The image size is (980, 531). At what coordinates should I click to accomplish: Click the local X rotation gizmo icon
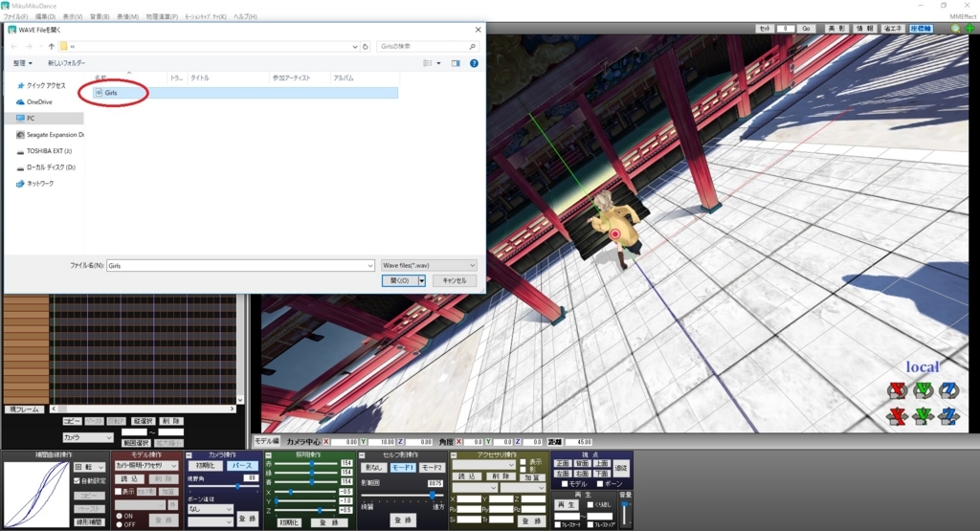pyautogui.click(x=897, y=390)
